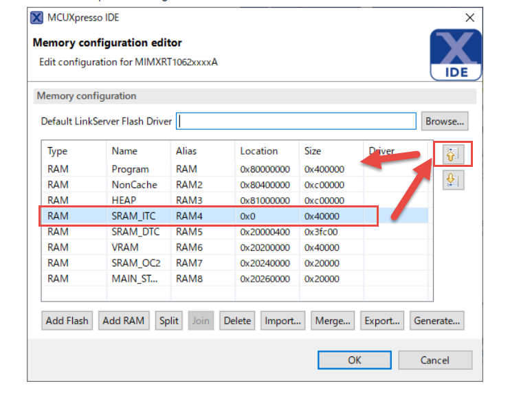
Task: Select the HEAP row name
Action: pyautogui.click(x=124, y=201)
